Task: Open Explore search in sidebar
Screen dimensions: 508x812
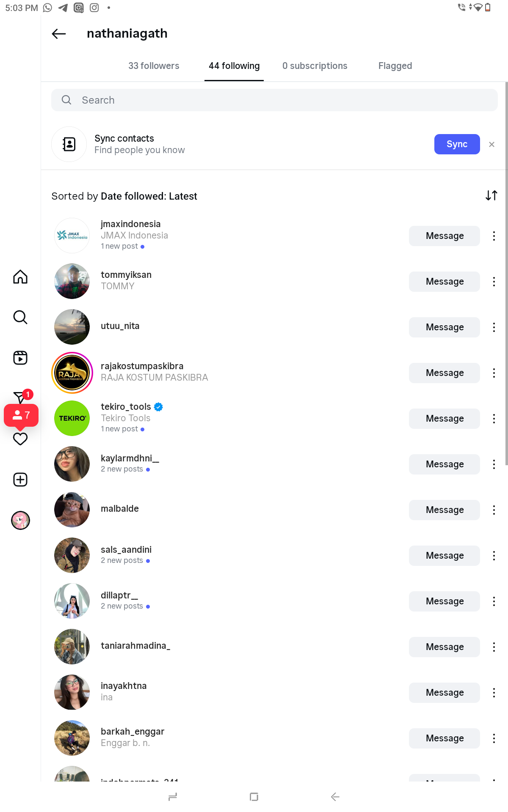Action: [20, 317]
